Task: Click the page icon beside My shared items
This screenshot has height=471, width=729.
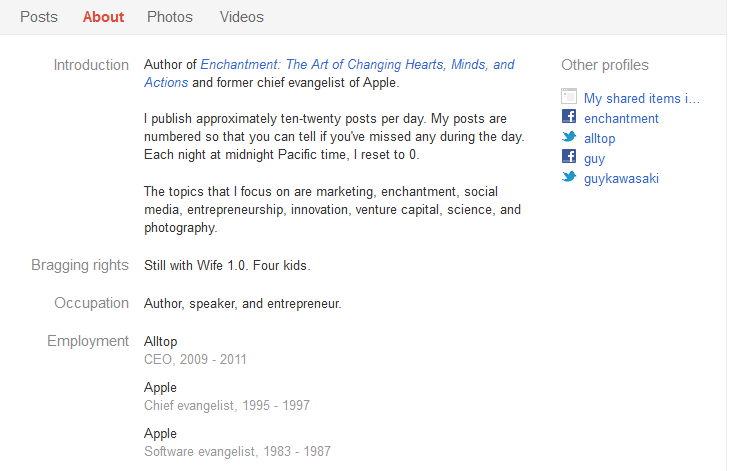Action: coord(569,98)
